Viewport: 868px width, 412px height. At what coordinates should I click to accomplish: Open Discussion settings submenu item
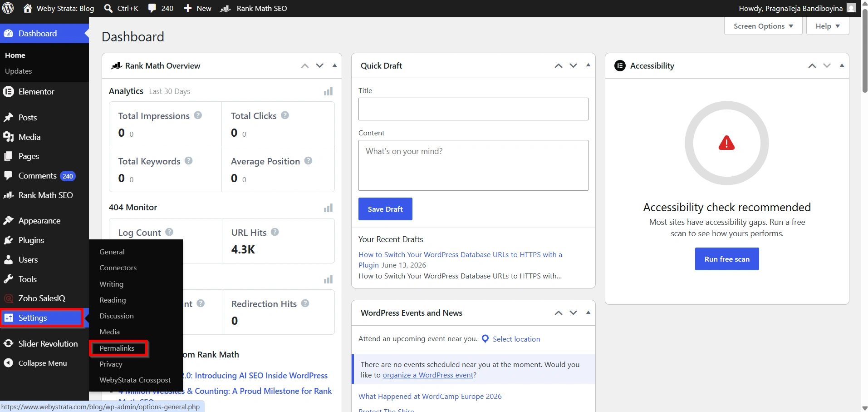(x=117, y=316)
